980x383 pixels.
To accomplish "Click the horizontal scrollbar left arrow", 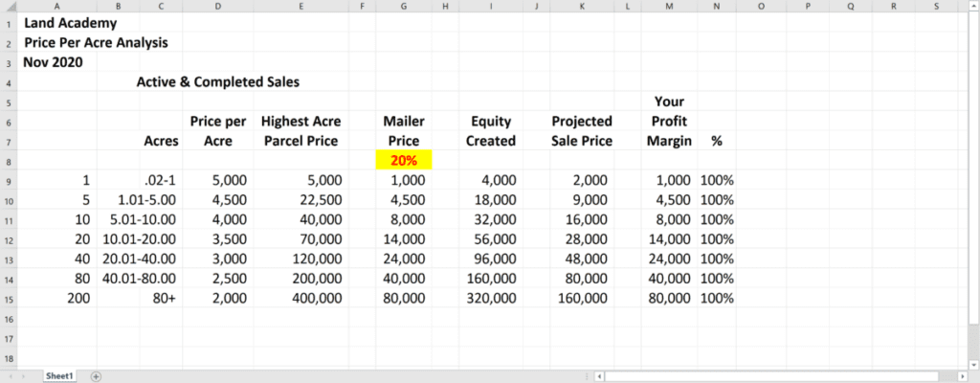I will point(598,376).
